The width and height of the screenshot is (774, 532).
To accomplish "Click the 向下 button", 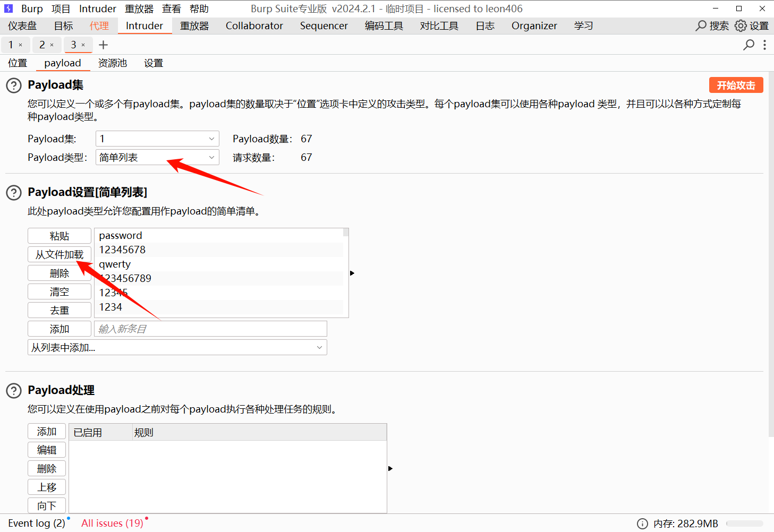I will tap(47, 505).
